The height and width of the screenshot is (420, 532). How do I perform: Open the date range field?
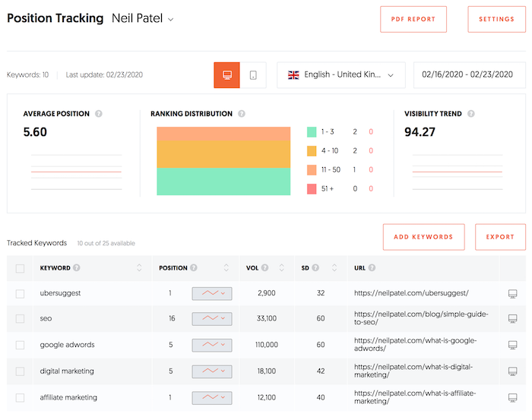pyautogui.click(x=469, y=75)
